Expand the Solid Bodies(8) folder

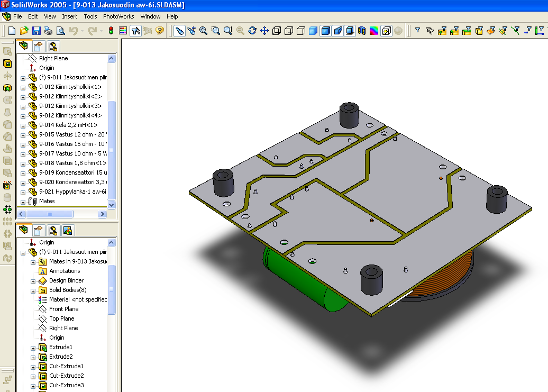(33, 290)
